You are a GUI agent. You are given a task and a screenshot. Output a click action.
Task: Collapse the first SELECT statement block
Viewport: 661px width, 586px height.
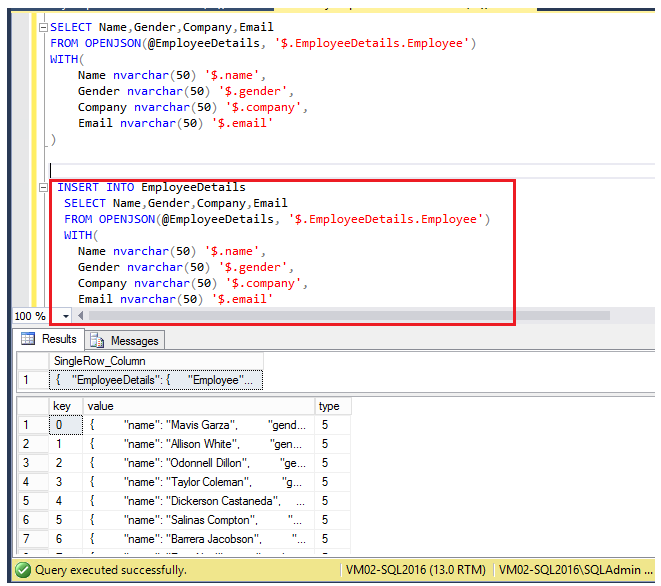click(x=43, y=27)
